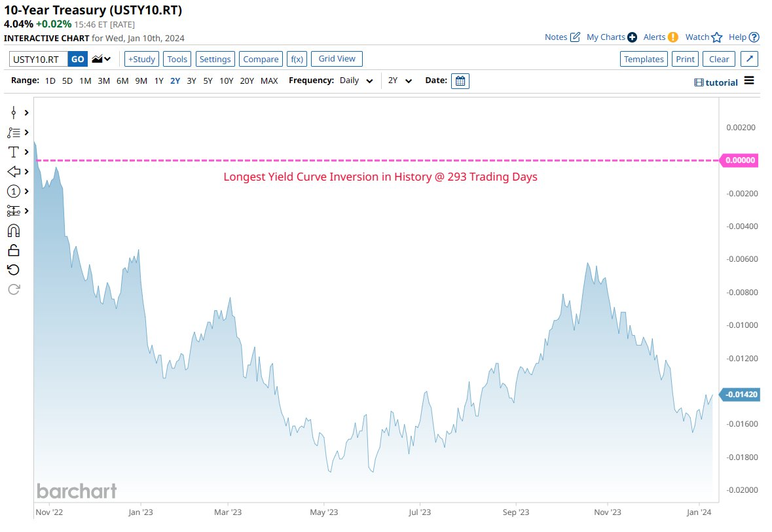Open the tutorial video link
772x532 pixels.
point(716,82)
